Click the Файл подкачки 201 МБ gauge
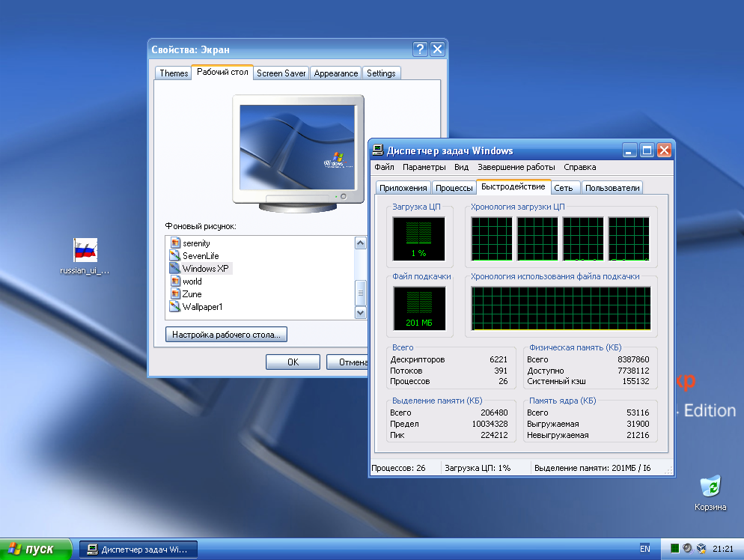Screen dimensions: 744x560 [x=419, y=308]
